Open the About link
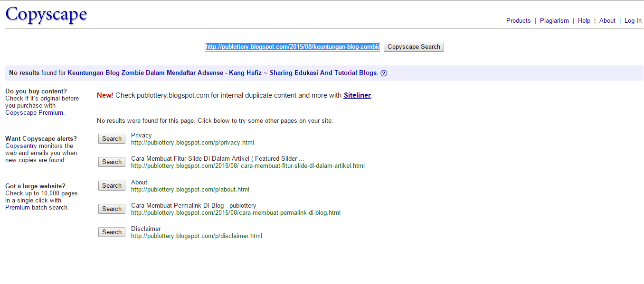This screenshot has height=284, width=644. tap(607, 20)
